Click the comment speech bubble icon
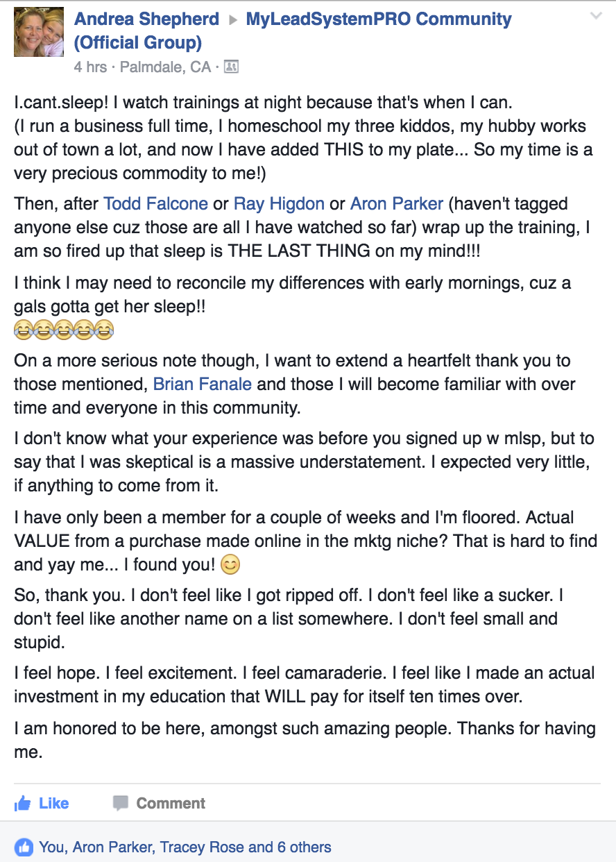This screenshot has width=616, height=862. (x=121, y=804)
